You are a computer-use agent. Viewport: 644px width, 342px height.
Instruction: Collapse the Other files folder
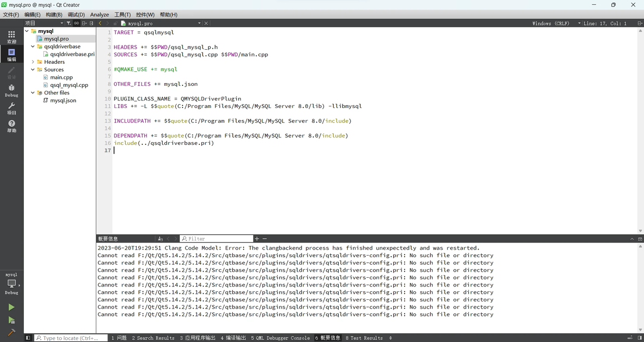[x=33, y=93]
